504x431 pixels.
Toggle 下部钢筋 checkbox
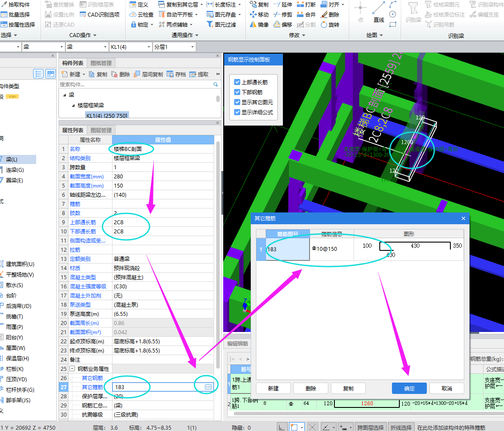click(x=237, y=92)
